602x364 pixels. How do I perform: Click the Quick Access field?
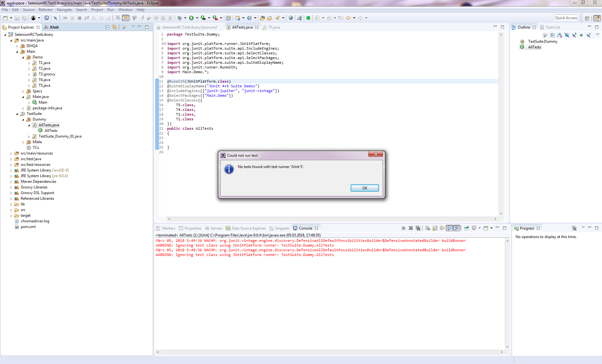coord(566,18)
